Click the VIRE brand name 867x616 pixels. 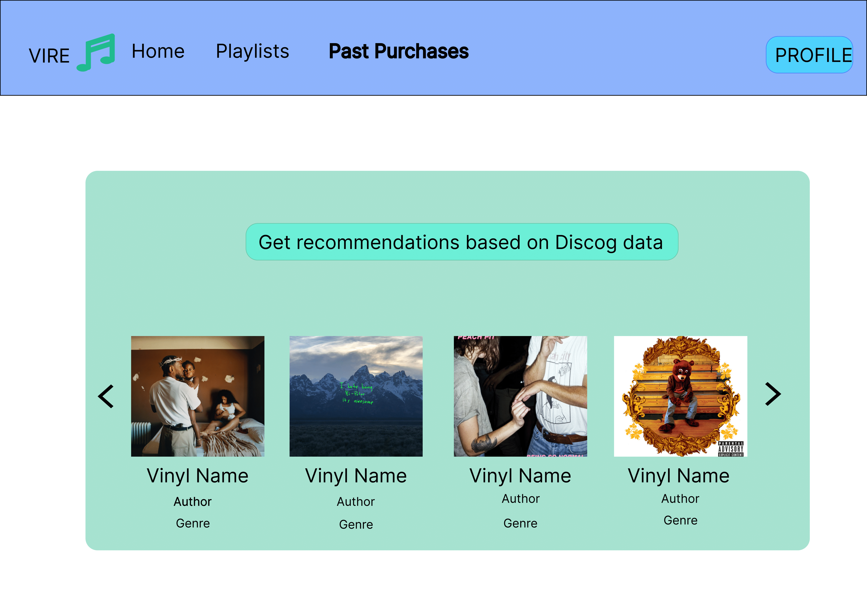49,56
